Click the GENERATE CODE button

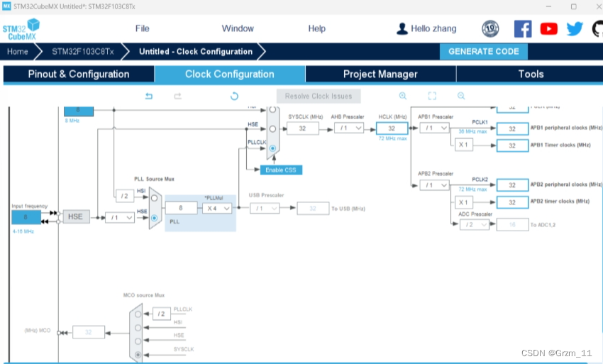point(483,52)
